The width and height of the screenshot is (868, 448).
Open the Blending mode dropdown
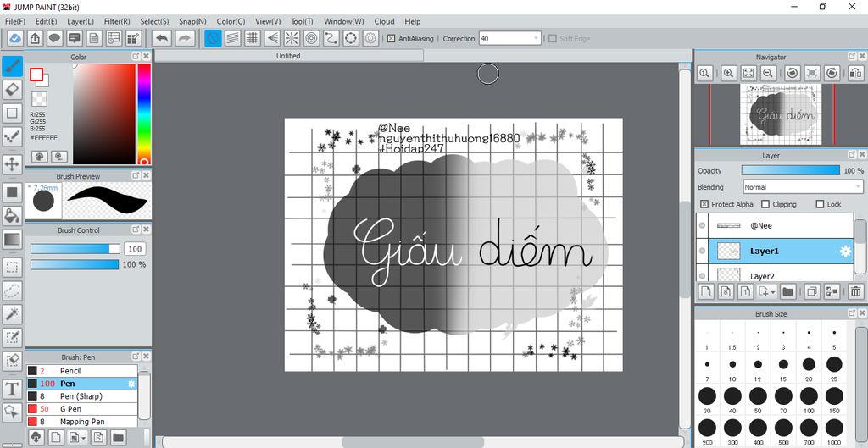[x=858, y=187]
